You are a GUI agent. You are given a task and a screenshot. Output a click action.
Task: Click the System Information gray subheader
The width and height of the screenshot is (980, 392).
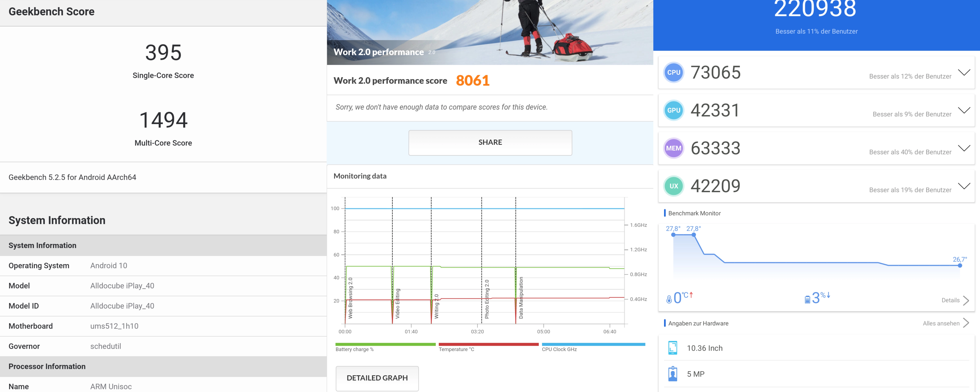163,245
